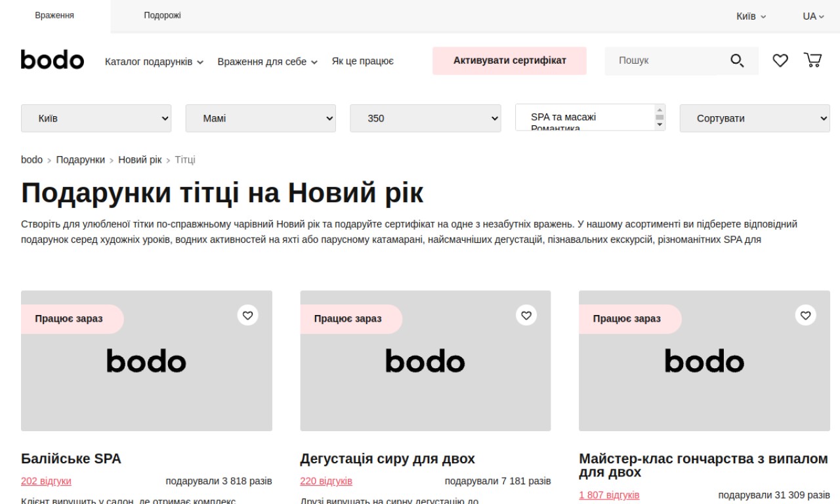The width and height of the screenshot is (840, 504).
Task: Click the bodo logo in header
Action: pos(52,60)
